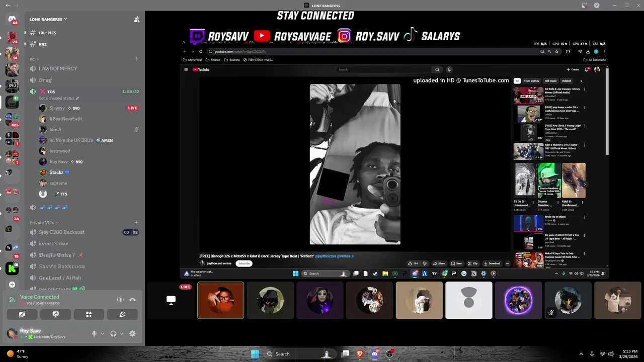Mute microphone in user panel

pos(94,333)
